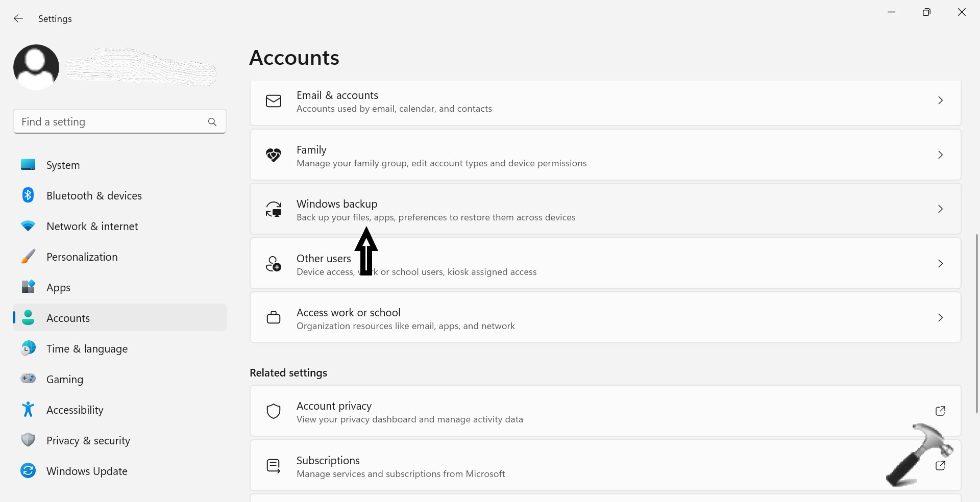The width and height of the screenshot is (980, 502).
Task: Open the System settings category
Action: pos(63,165)
